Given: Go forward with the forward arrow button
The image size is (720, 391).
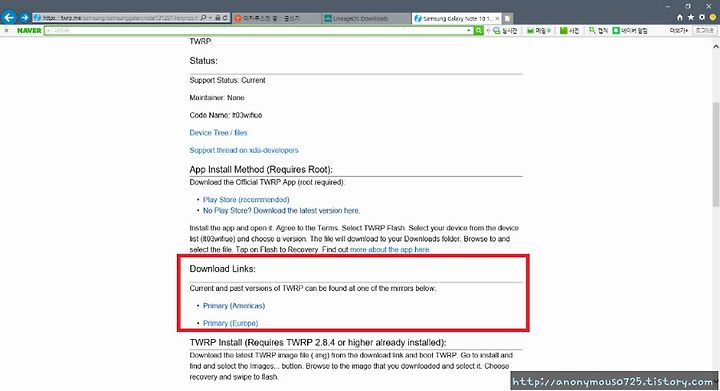Looking at the screenshot, I should (x=24, y=17).
